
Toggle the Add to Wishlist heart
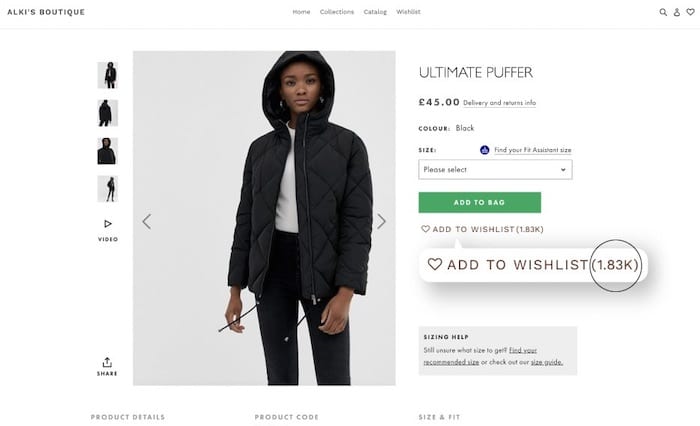(x=425, y=229)
